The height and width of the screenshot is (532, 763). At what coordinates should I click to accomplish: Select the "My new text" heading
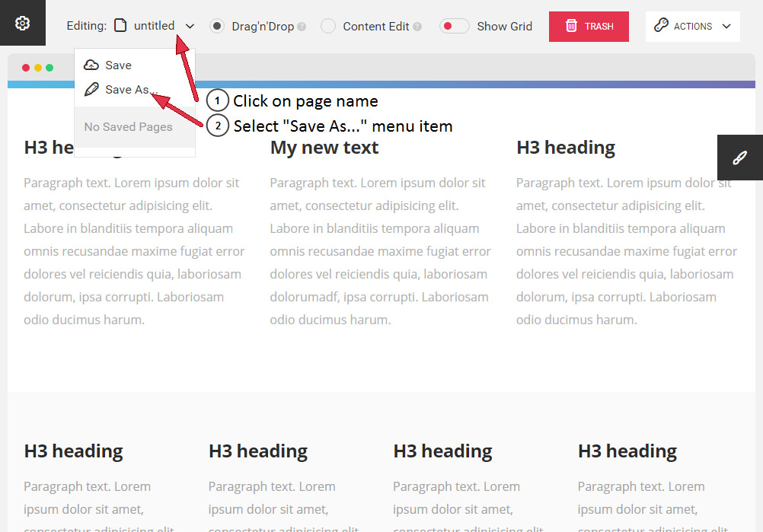coord(324,148)
